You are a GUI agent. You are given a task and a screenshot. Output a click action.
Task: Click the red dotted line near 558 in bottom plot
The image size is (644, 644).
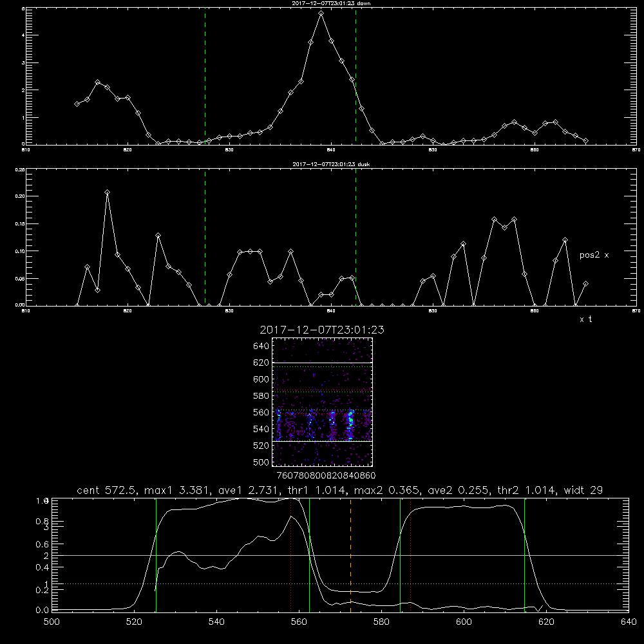tap(291, 554)
